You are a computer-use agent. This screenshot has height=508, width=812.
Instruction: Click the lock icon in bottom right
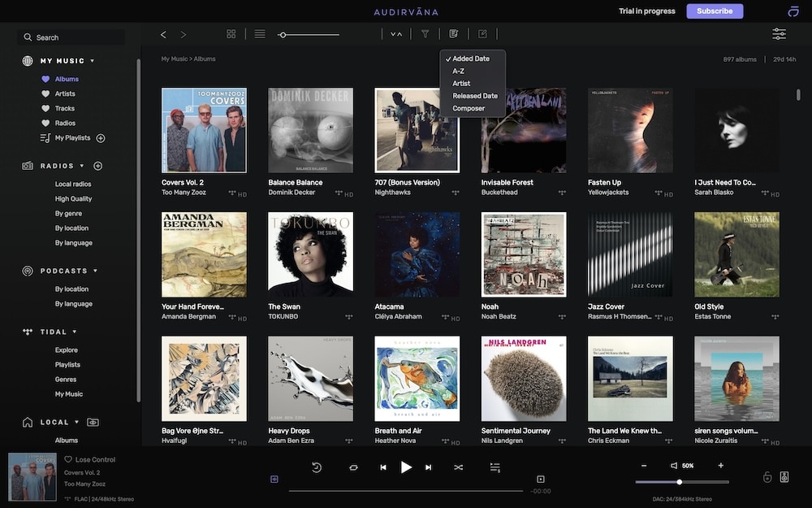[767, 477]
